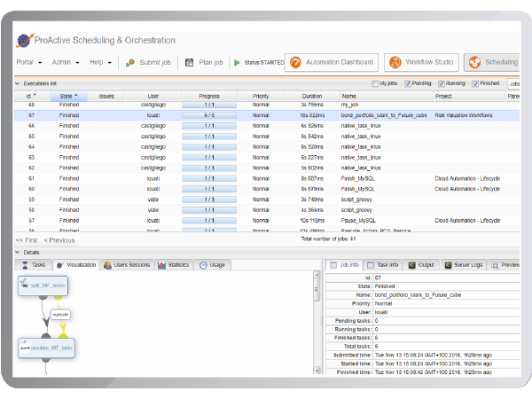
Task: Click progress bar of job 57
Action: pos(209,221)
